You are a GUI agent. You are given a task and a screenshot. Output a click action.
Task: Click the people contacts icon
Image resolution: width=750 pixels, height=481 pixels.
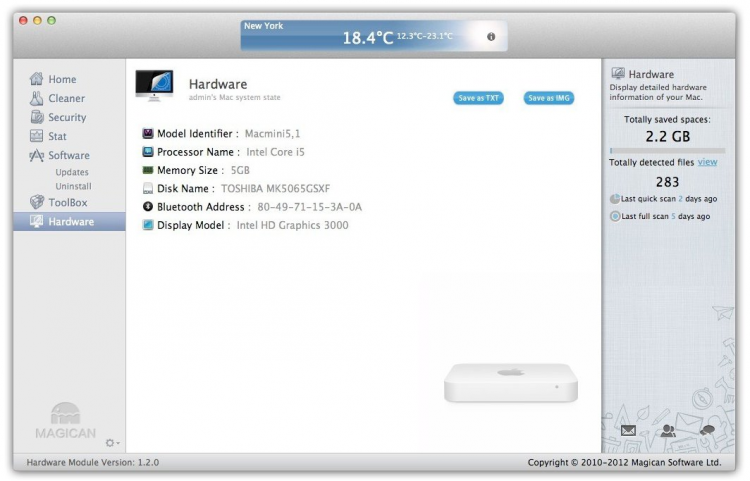[x=668, y=430]
